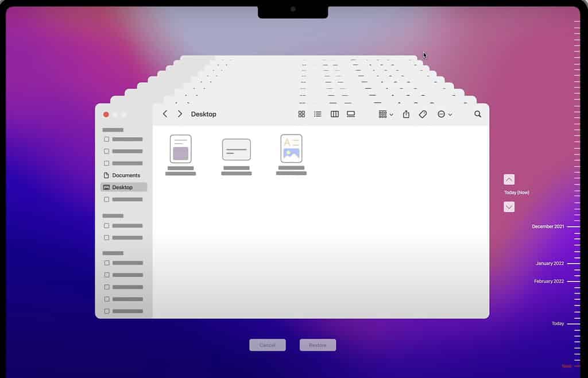The image size is (588, 378).
Task: Switch to gallery view
Action: point(351,114)
